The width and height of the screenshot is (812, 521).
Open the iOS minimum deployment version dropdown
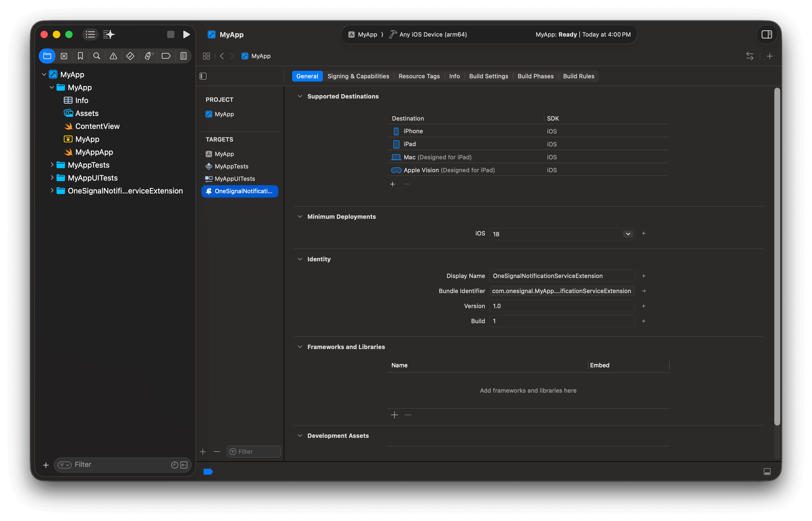coord(627,233)
